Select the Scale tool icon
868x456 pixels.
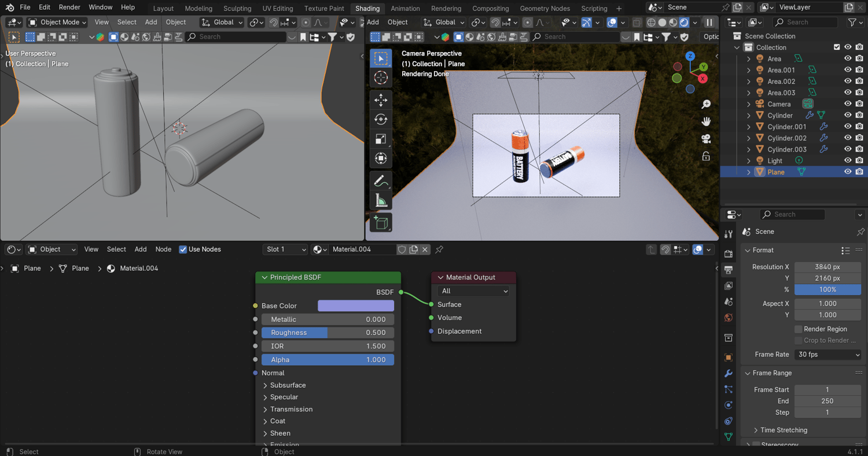point(381,139)
